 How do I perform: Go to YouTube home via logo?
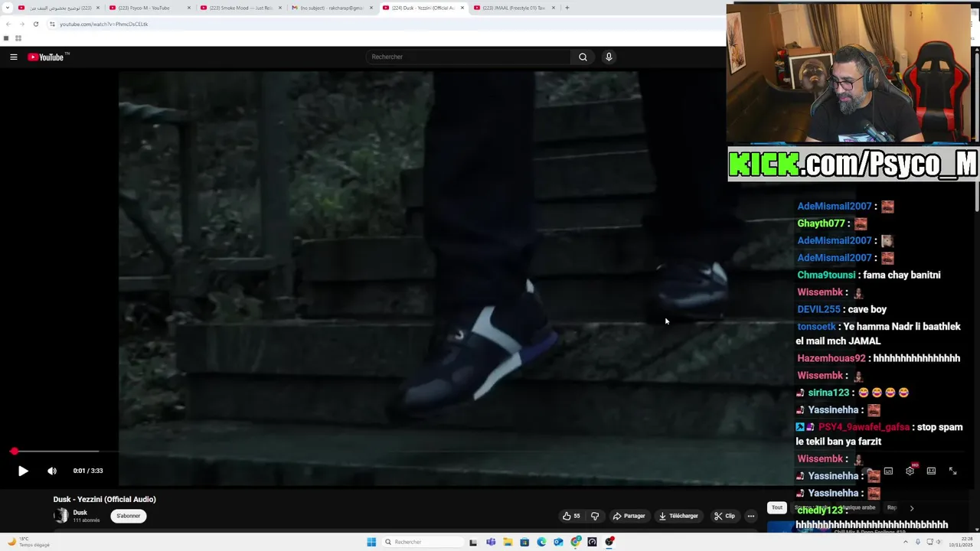coord(48,57)
